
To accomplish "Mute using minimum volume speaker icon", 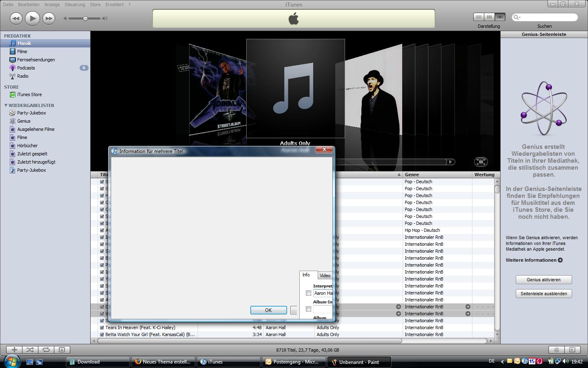I will coord(65,18).
